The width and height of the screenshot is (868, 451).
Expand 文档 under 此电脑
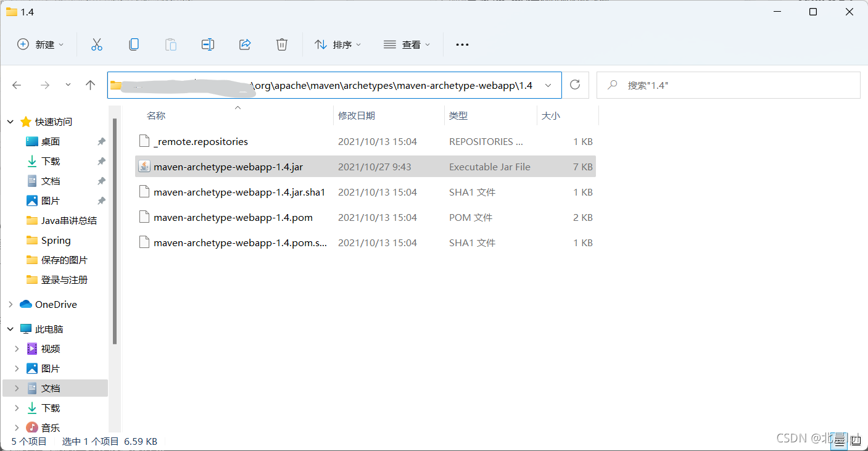[x=17, y=388]
